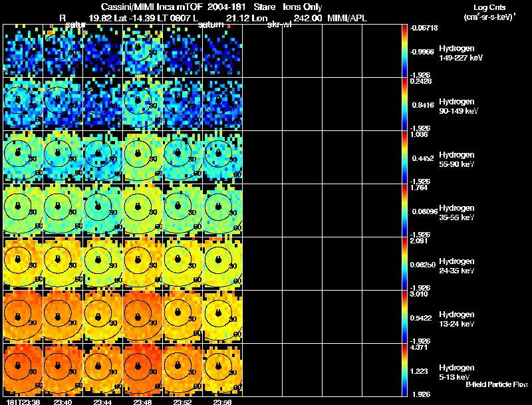532x405 pixels.
Task: Select the 90-149 keV panel at 23:40
Action: 63,104
